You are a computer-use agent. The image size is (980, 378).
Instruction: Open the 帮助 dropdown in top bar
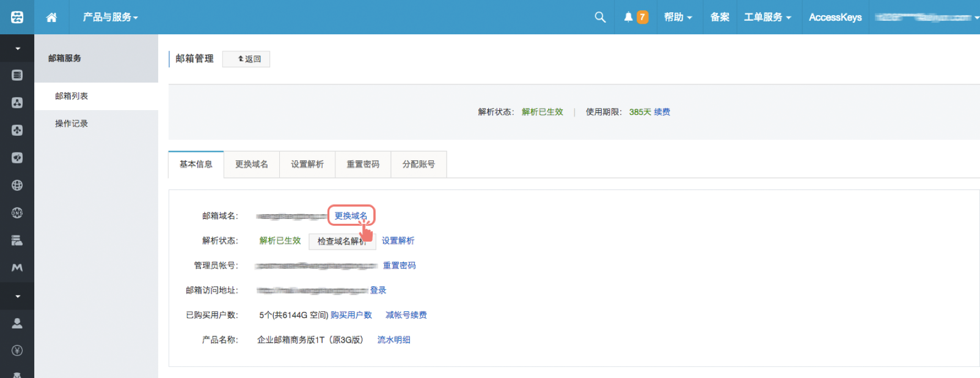678,17
